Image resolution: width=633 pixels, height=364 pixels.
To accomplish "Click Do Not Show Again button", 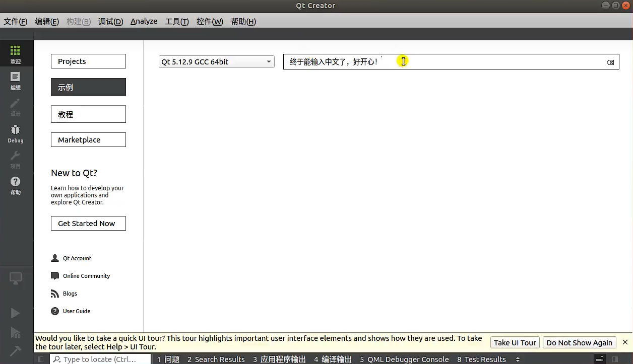I will (579, 343).
